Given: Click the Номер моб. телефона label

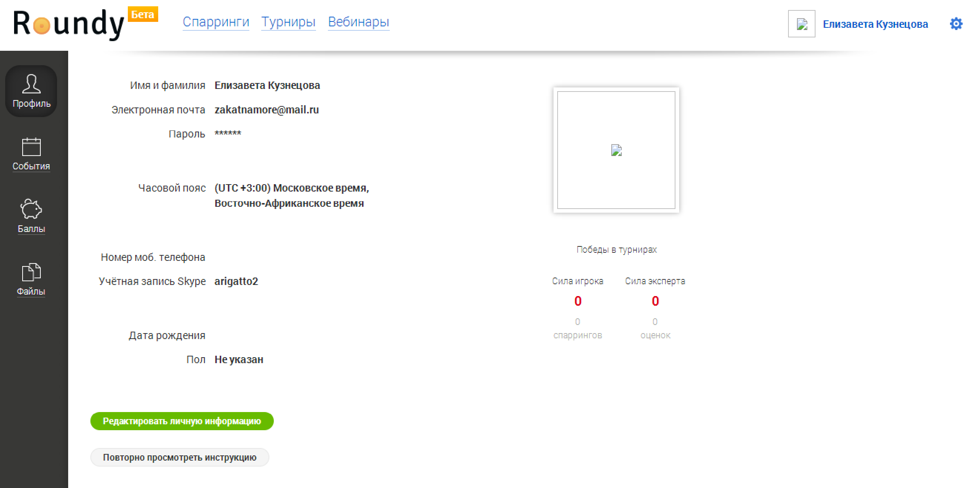Looking at the screenshot, I should [153, 257].
